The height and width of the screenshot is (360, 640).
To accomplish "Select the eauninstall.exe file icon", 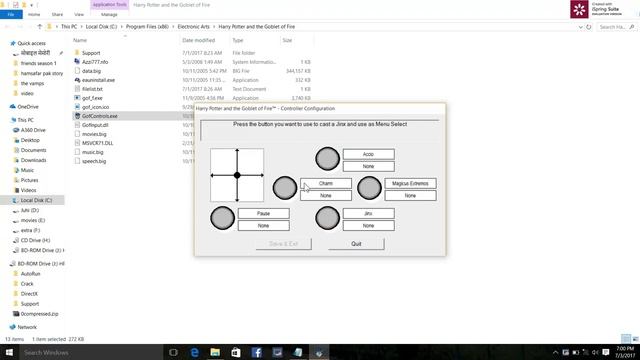I will [x=77, y=80].
